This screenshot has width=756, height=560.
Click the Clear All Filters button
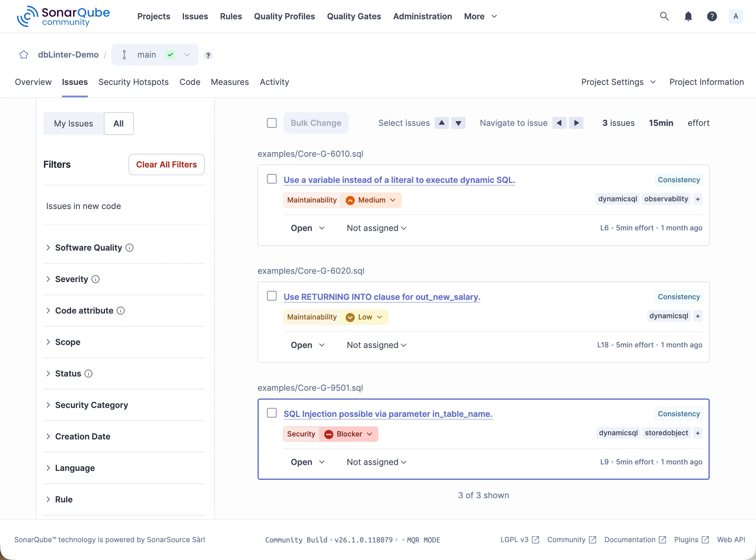click(166, 165)
